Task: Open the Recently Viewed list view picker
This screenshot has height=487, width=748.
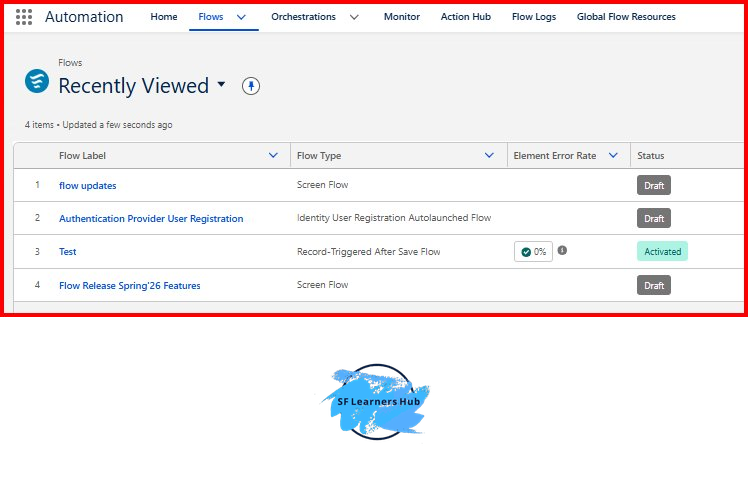Action: pyautogui.click(x=221, y=84)
